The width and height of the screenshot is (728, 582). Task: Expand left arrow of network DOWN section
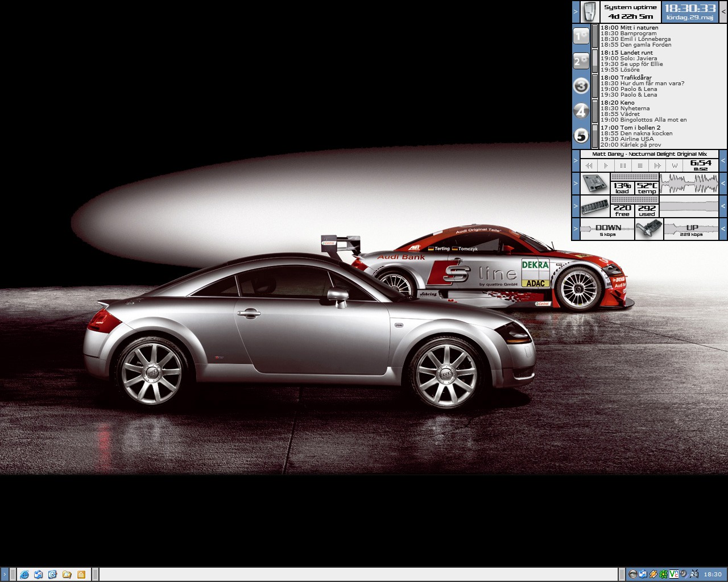[x=576, y=228]
